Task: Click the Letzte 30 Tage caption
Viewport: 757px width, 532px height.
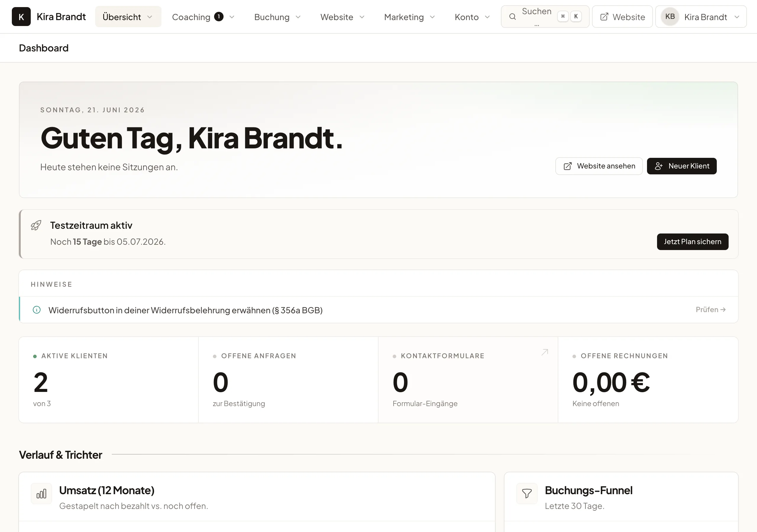Action: point(574,506)
